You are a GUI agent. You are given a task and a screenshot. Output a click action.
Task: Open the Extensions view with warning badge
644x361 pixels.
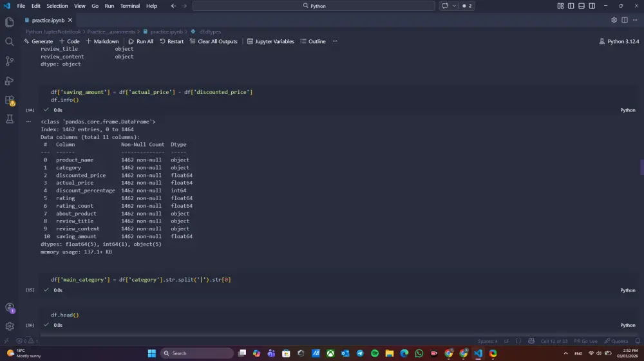[10, 100]
